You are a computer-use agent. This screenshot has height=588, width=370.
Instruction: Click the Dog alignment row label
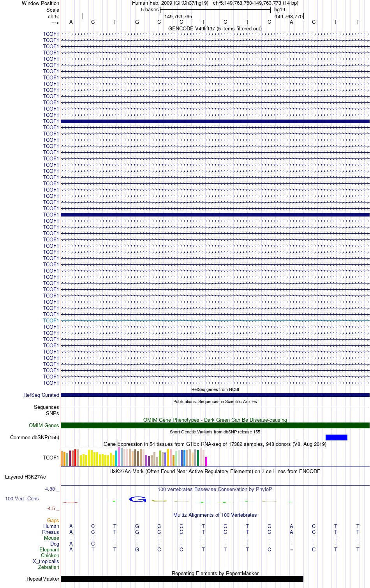[x=55, y=544]
